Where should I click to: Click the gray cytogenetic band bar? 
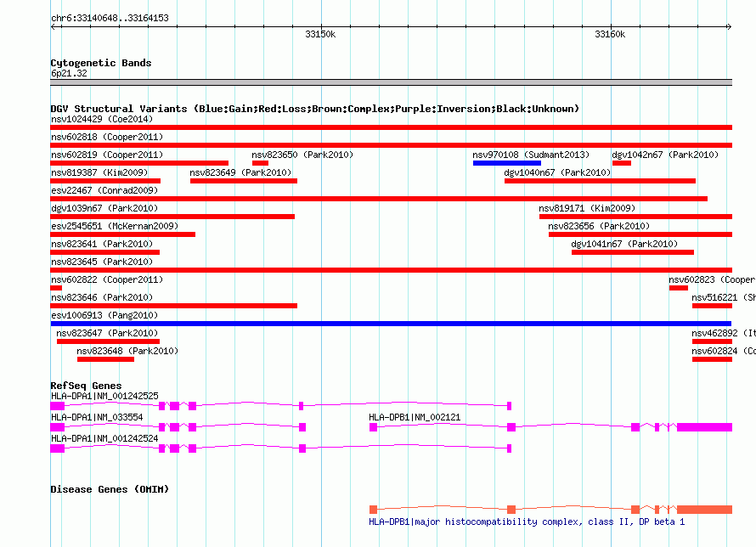(x=391, y=82)
